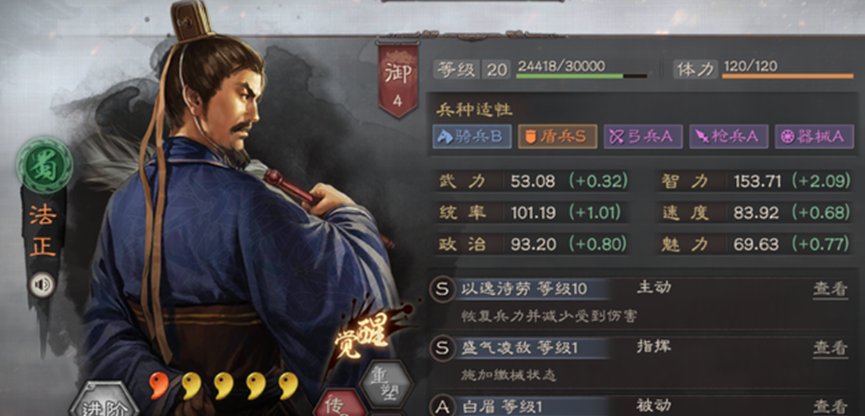This screenshot has width=865, height=416.
Task: Open the red 御 4 banner badge
Action: coord(398,80)
